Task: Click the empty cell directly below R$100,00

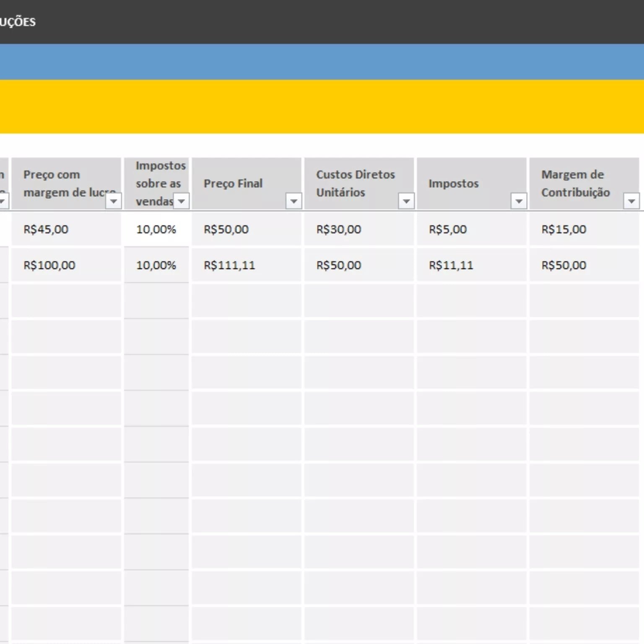Action: (66, 301)
